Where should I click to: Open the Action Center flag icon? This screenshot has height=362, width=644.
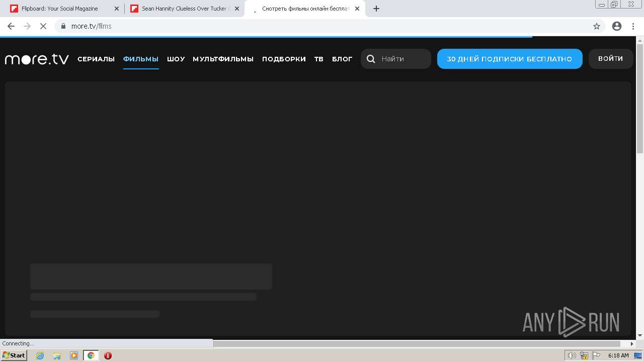click(x=596, y=355)
